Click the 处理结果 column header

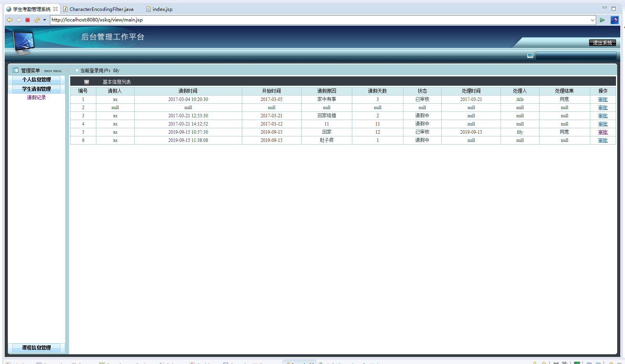(565, 91)
